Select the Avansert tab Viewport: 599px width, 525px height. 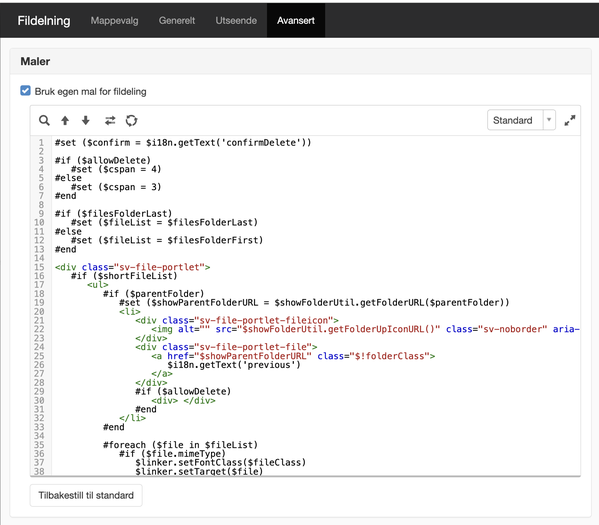click(x=296, y=21)
